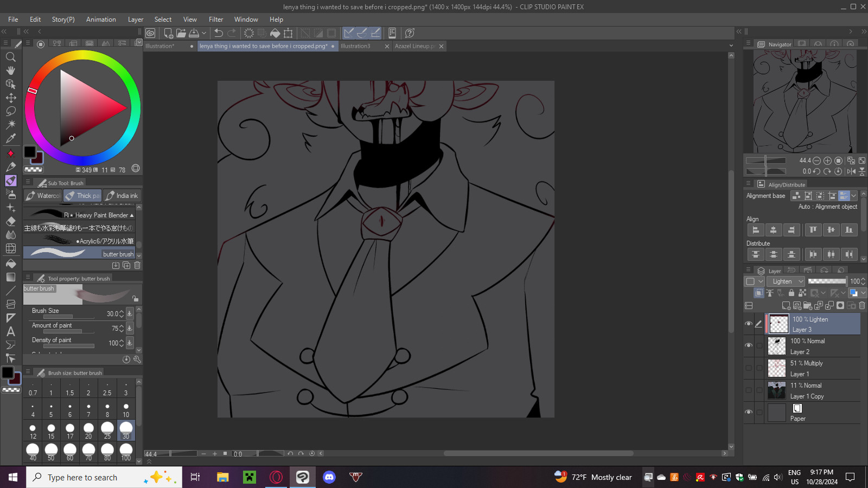Click the Save icon in command bar
The height and width of the screenshot is (488, 868).
(x=194, y=33)
